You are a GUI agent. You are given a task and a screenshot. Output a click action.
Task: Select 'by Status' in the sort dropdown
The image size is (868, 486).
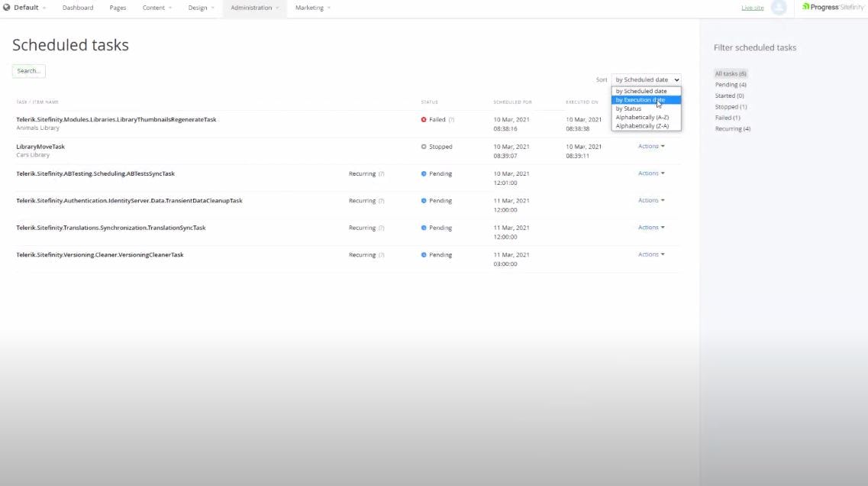coord(628,108)
